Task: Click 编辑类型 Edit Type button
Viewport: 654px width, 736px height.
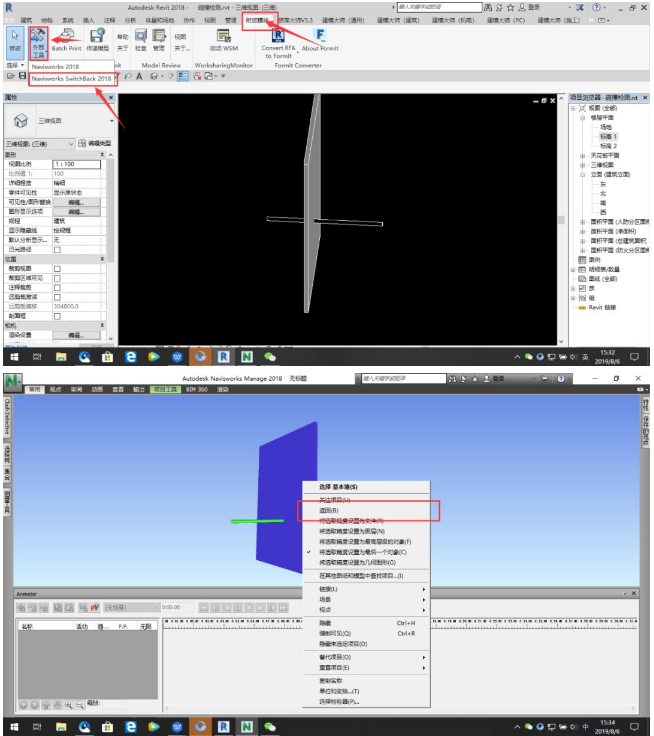Action: coord(95,143)
